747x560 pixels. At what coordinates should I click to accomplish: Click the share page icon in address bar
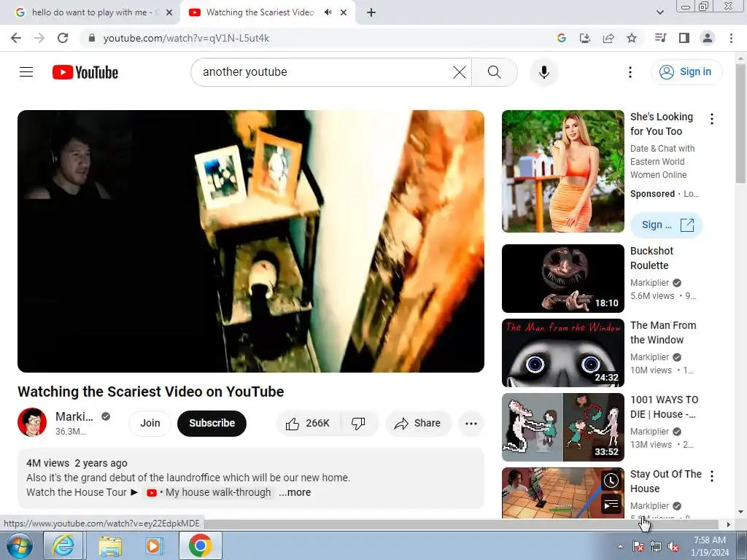(x=608, y=38)
